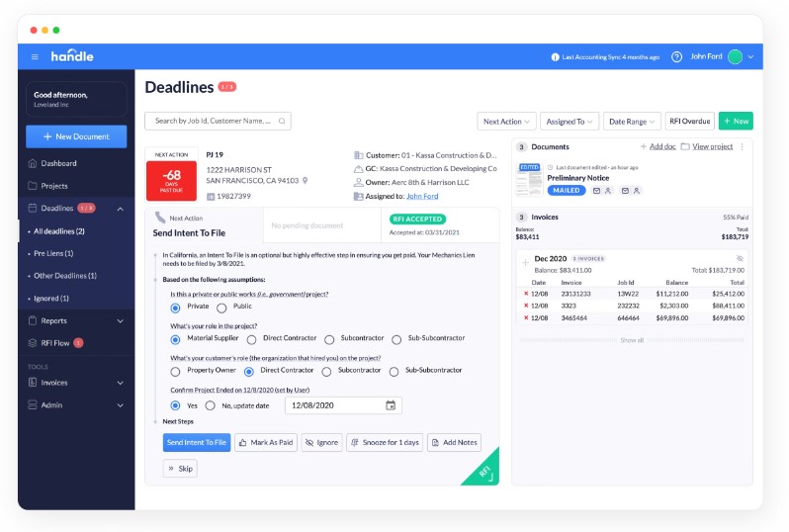Click the Reports clipboard icon
This screenshot has height=532, width=789.
[x=33, y=320]
